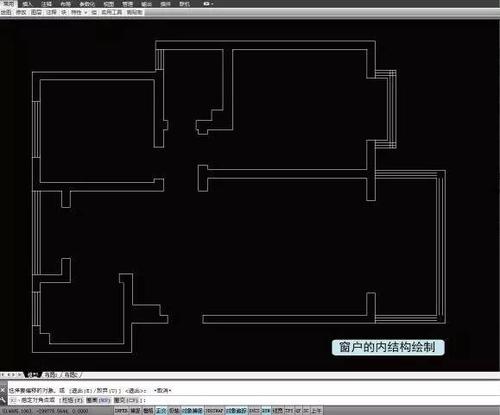Switch to the 模型 (Model) layout tab
The width and height of the screenshot is (500, 415).
coord(33,375)
